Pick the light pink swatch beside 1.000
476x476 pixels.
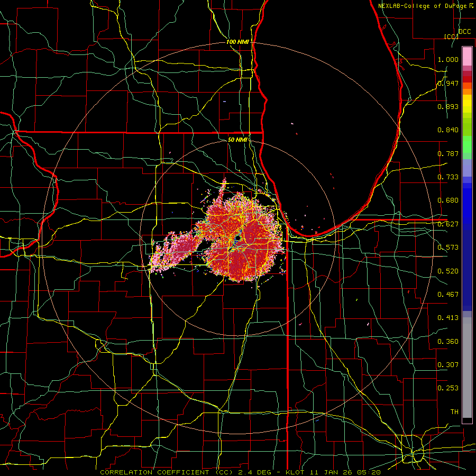(467, 57)
